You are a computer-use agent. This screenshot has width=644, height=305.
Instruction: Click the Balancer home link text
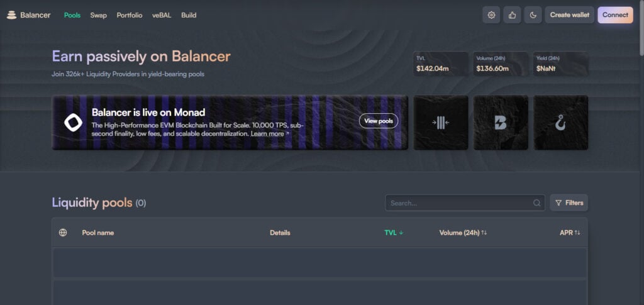(35, 15)
